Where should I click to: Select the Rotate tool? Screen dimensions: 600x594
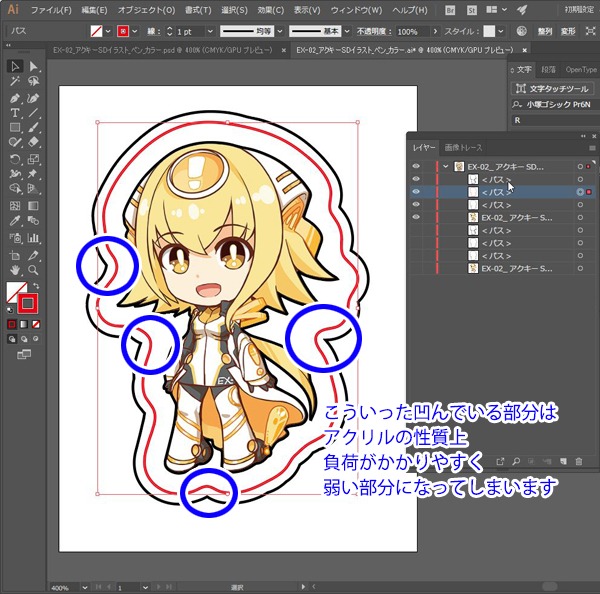(15, 159)
